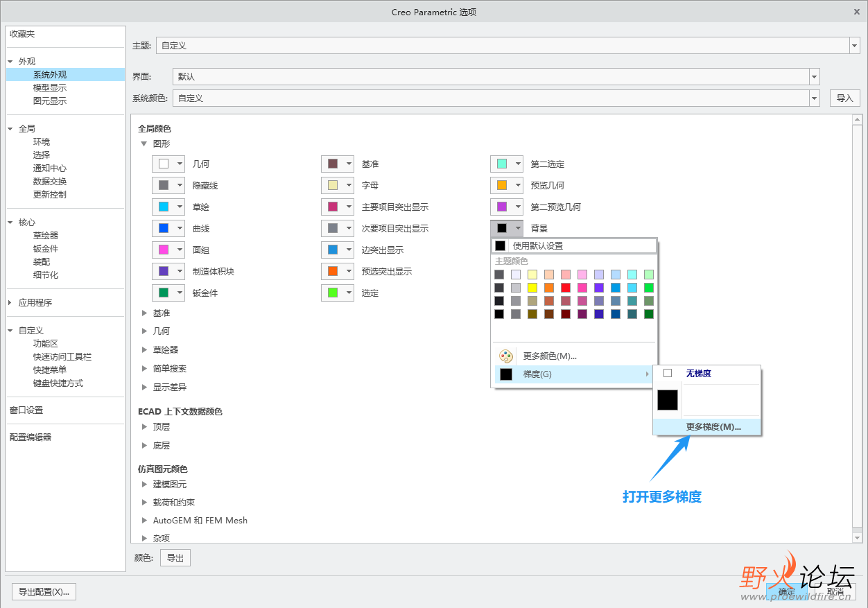Open the 曲线 color picker button
The image size is (868, 608).
point(168,229)
